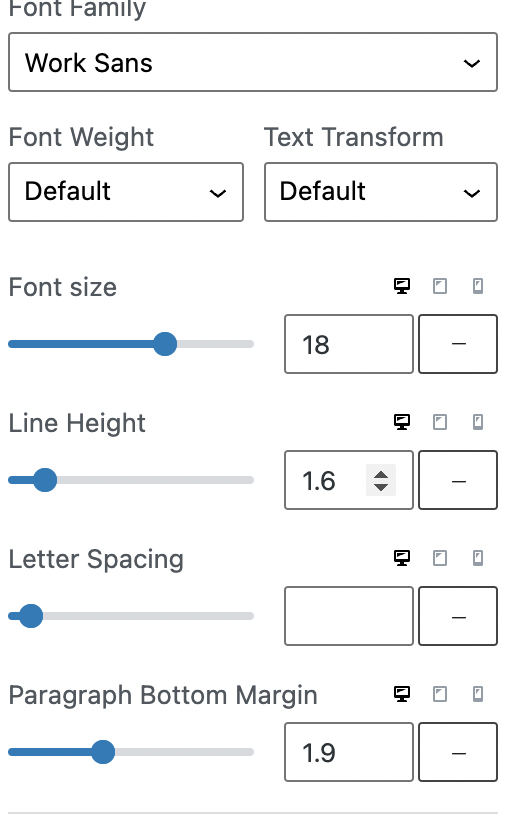Screen dimensions: 528x830
Task: Click the Paragraph Bottom Margin value field
Action: click(x=348, y=752)
